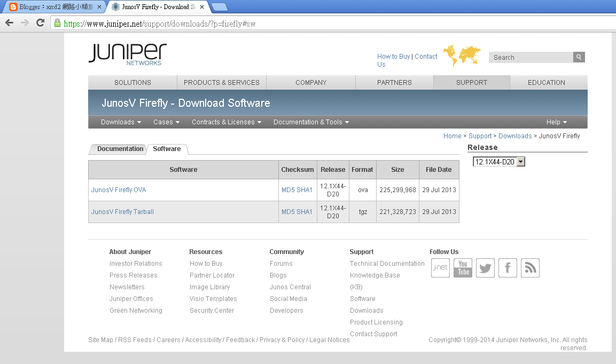Click the yellow world map icon
Image resolution: width=616 pixels, height=364 pixels.
462,55
